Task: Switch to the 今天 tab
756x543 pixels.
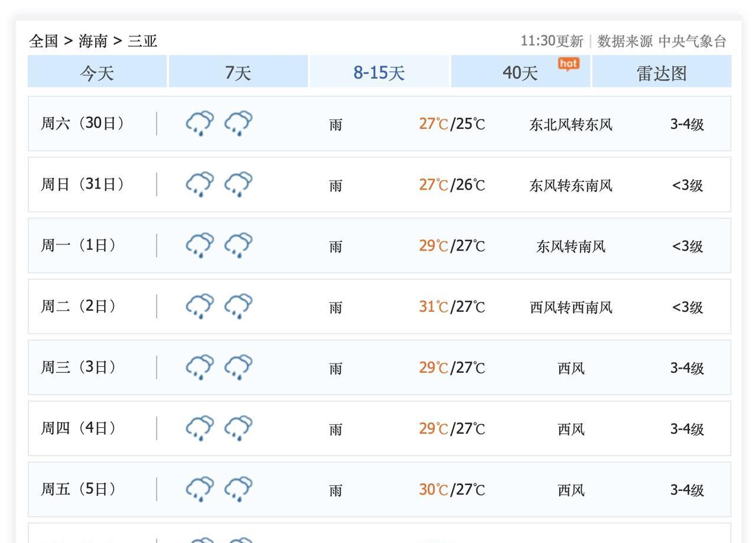Action: [x=97, y=73]
